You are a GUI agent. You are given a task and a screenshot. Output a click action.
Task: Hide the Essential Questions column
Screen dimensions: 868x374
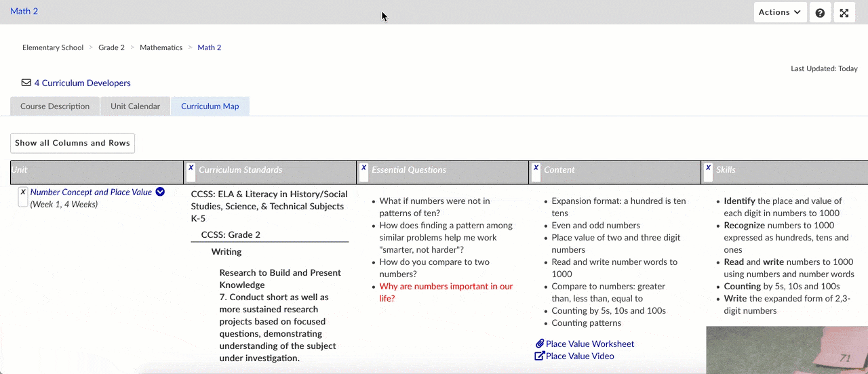coord(364,168)
